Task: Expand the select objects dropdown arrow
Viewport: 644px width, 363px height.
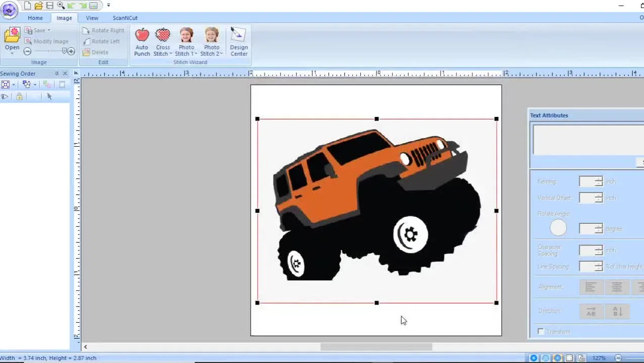Action: [34, 85]
